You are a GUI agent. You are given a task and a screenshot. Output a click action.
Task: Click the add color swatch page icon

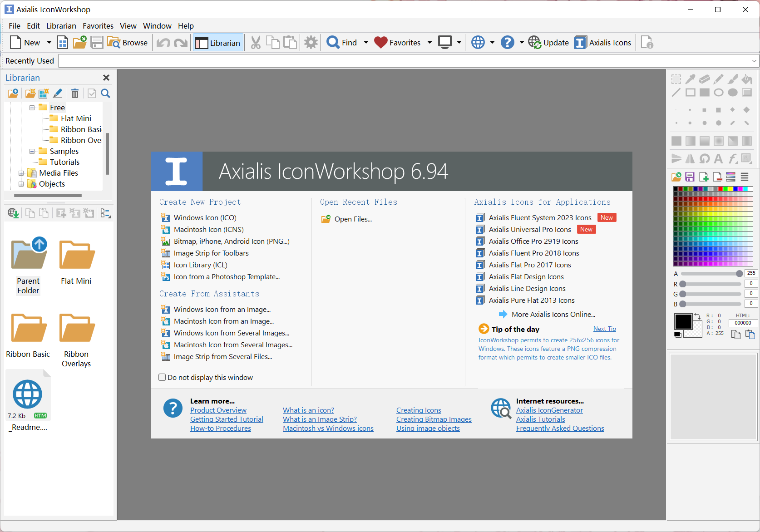[x=704, y=177]
